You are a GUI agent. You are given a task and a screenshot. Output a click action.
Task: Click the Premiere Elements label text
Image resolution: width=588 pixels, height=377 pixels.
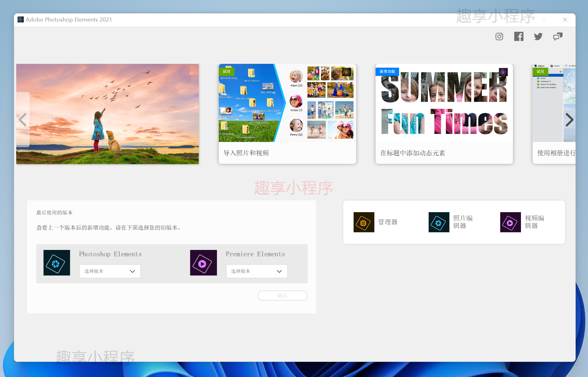[x=255, y=254]
